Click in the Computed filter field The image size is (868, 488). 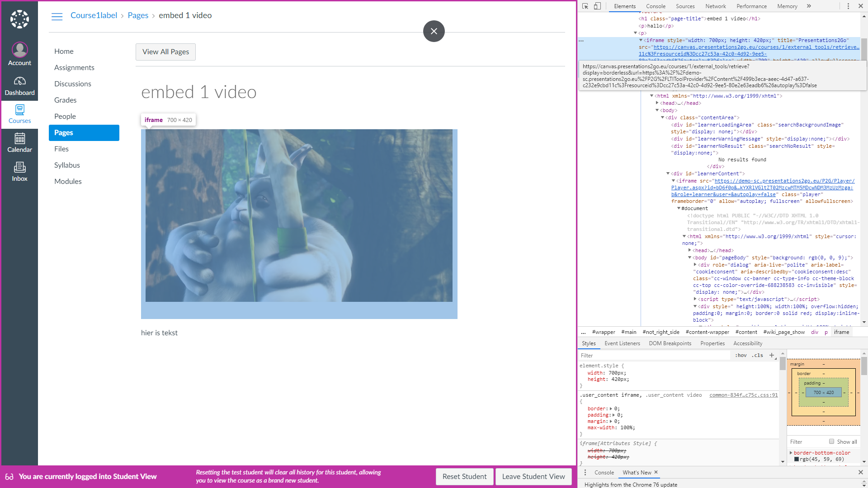pos(807,441)
